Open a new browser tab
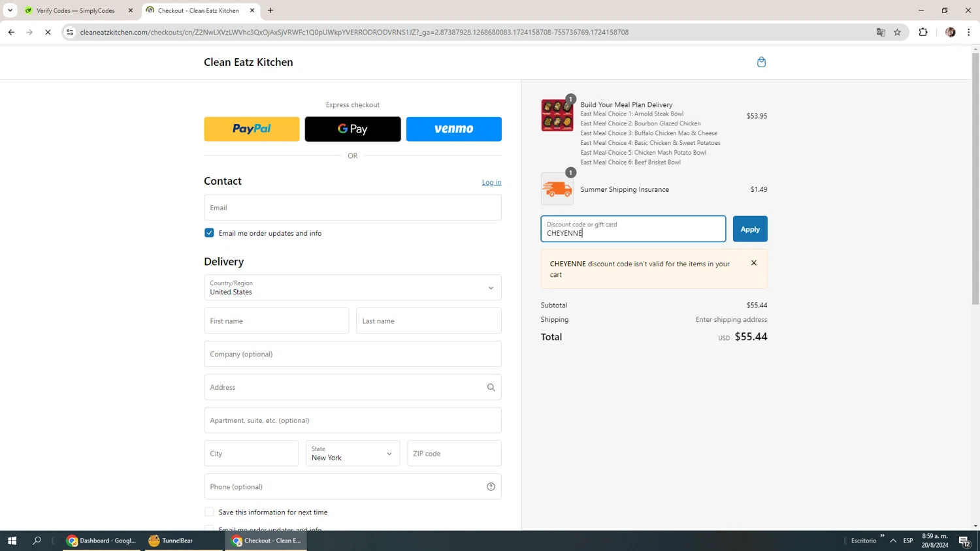The height and width of the screenshot is (551, 980). pyautogui.click(x=270, y=10)
